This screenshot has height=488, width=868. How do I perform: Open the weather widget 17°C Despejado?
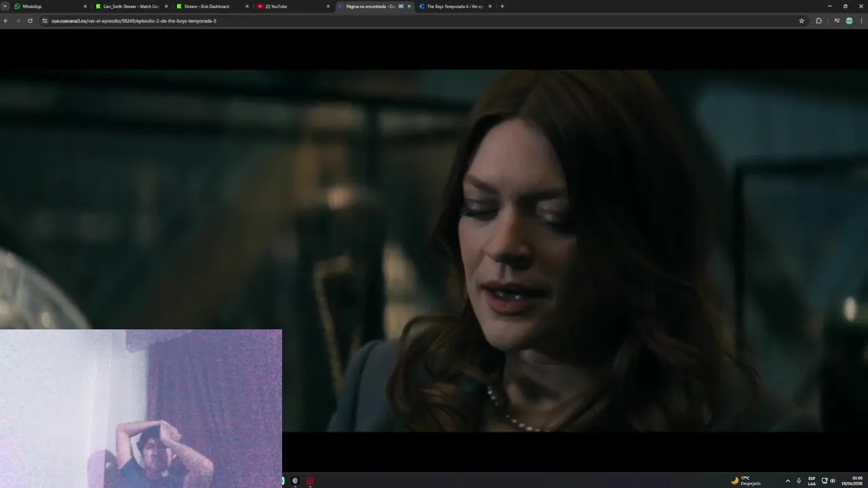click(x=746, y=481)
